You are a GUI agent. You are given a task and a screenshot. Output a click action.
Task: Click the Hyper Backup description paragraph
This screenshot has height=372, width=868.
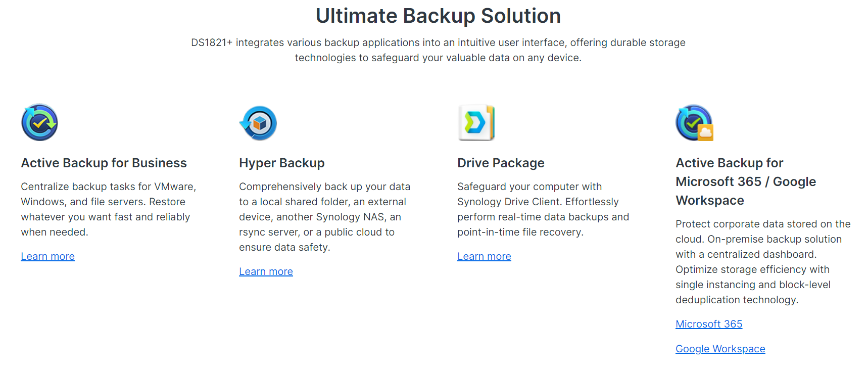tap(324, 217)
